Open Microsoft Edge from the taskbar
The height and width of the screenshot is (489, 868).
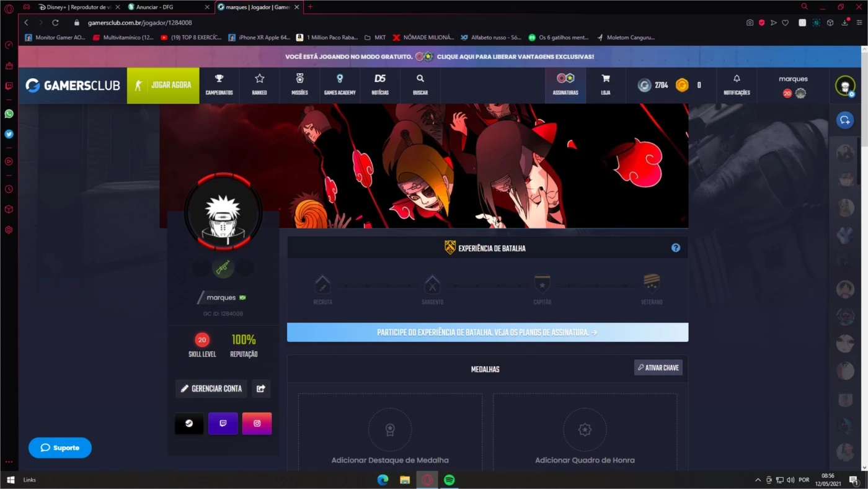tap(383, 480)
